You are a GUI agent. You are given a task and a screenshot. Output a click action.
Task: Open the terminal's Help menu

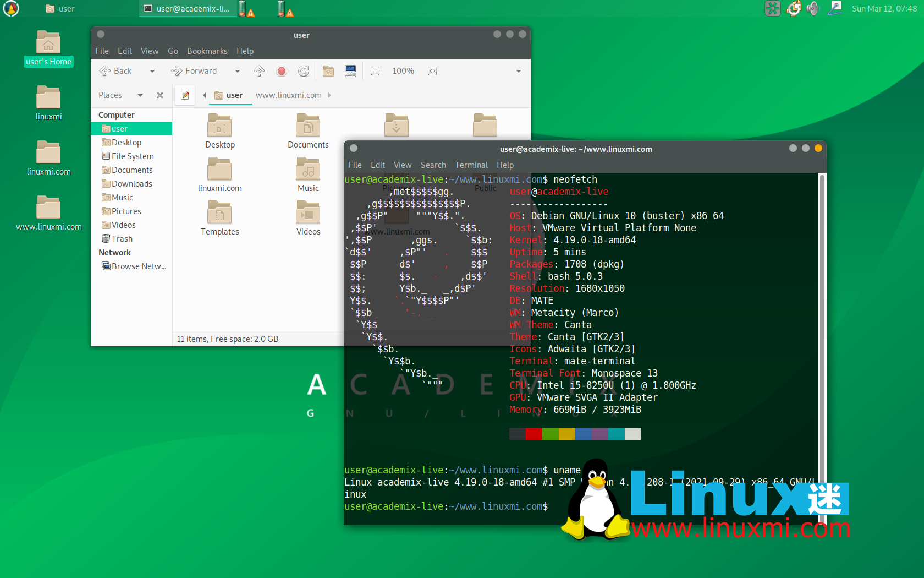pyautogui.click(x=505, y=165)
